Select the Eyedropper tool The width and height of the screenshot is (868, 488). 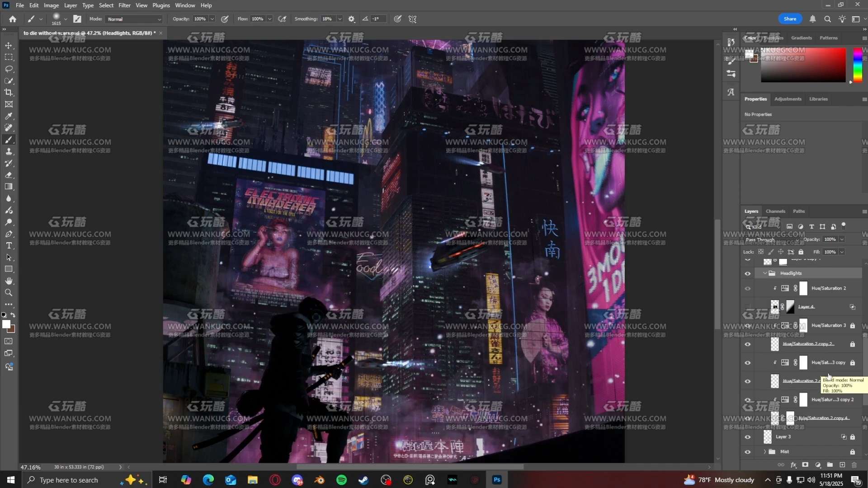click(x=9, y=116)
